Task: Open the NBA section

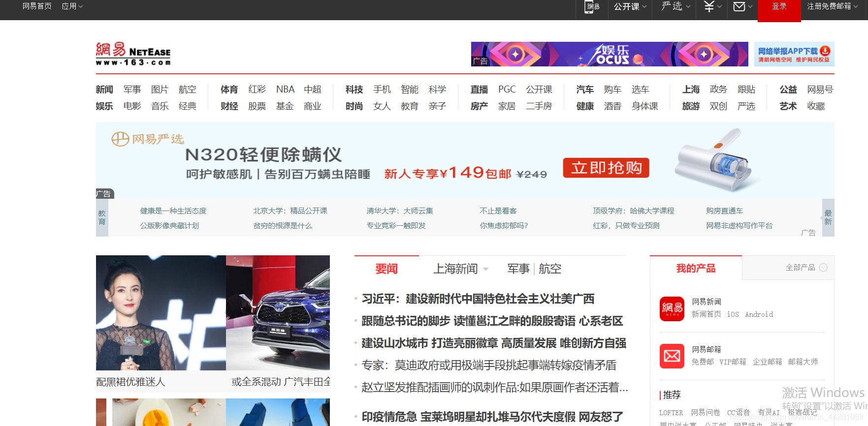Action: coord(285,90)
